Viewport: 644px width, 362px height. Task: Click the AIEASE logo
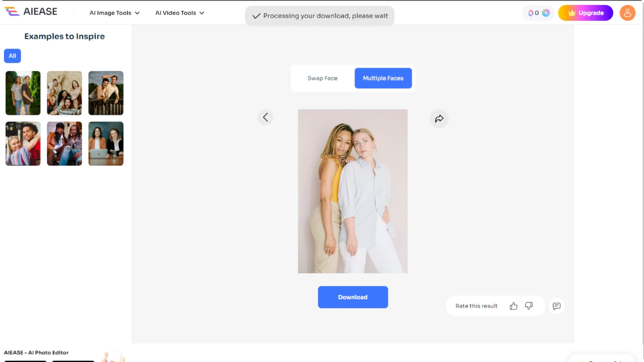point(31,12)
